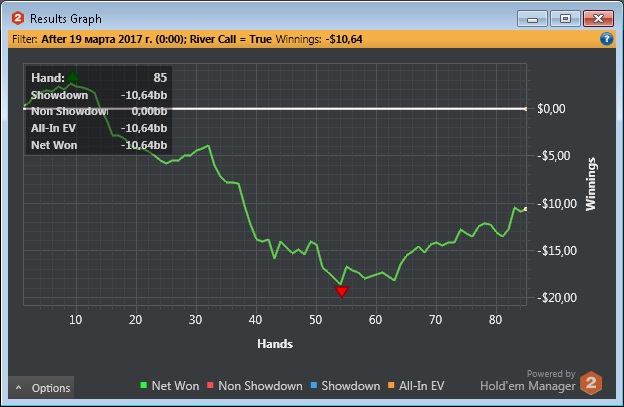
Task: Toggle the Showdown legend series
Action: click(x=345, y=386)
